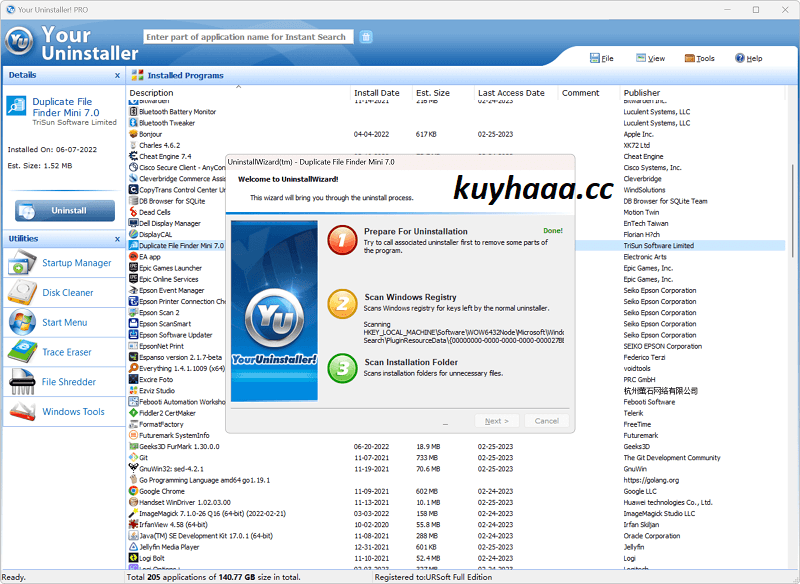The height and width of the screenshot is (584, 800).
Task: Click the IrfanView 4.58 icon
Action: click(133, 524)
